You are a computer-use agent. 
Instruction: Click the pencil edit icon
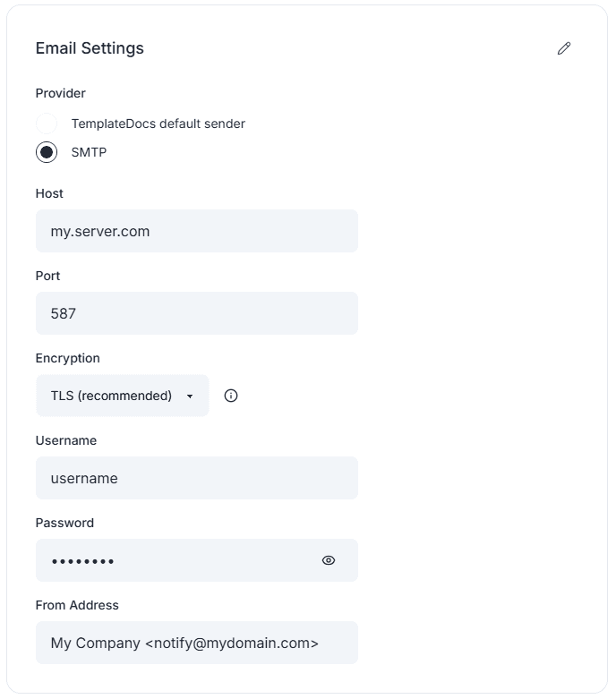pos(564,48)
